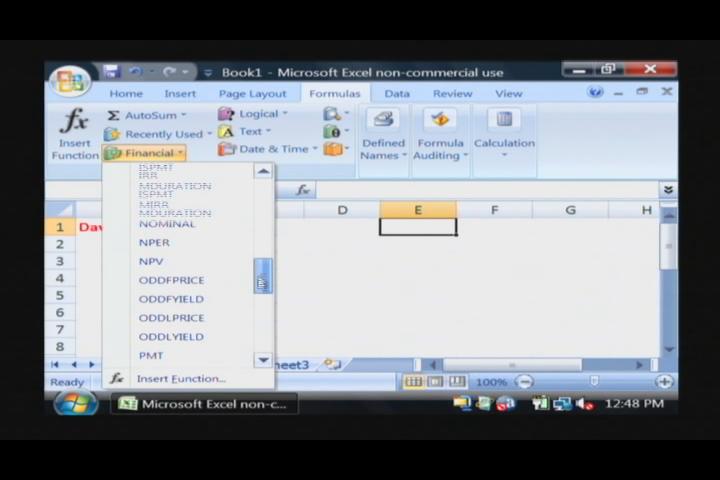Switch to the Page Layout tab
Image resolution: width=720 pixels, height=480 pixels.
pyautogui.click(x=252, y=94)
